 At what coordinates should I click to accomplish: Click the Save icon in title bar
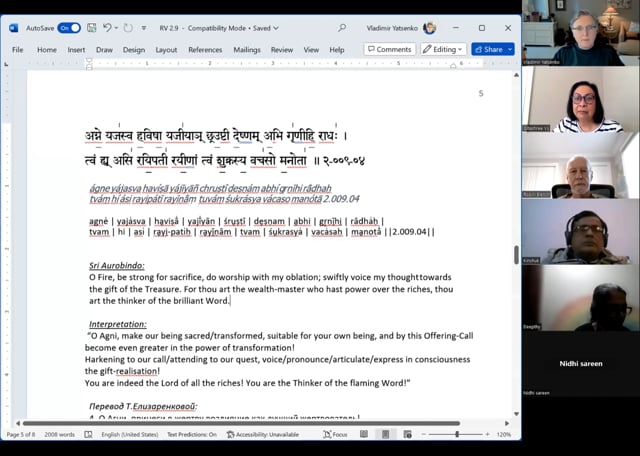pos(92,28)
